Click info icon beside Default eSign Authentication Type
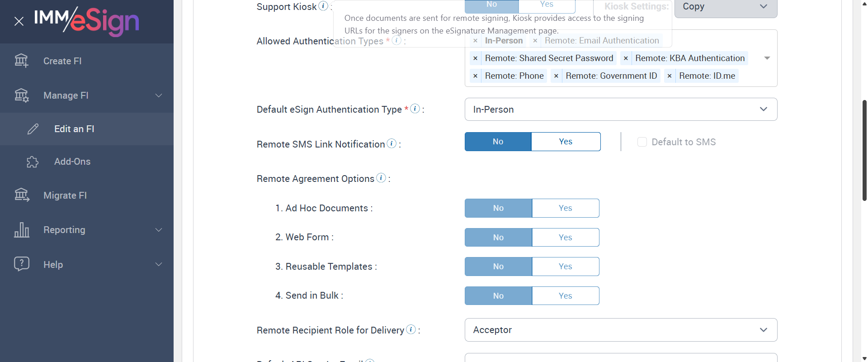 pos(415,109)
